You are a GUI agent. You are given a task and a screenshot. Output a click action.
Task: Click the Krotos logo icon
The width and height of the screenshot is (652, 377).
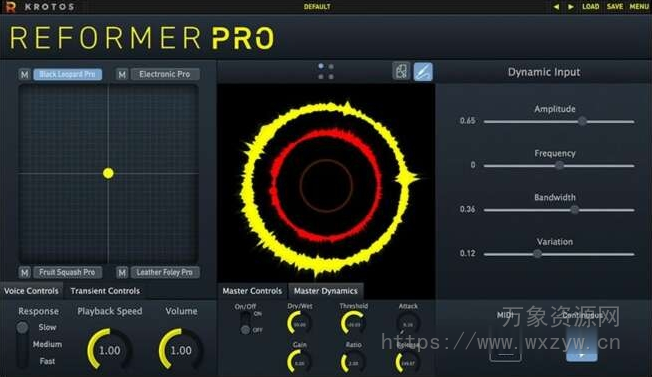[x=10, y=7]
